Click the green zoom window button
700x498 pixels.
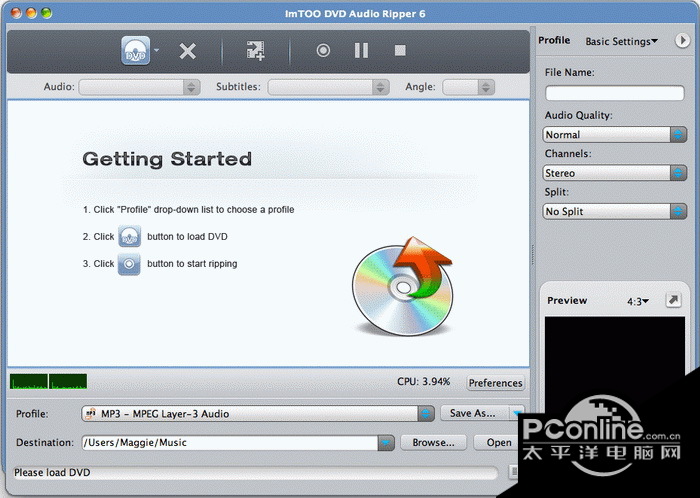coord(46,13)
